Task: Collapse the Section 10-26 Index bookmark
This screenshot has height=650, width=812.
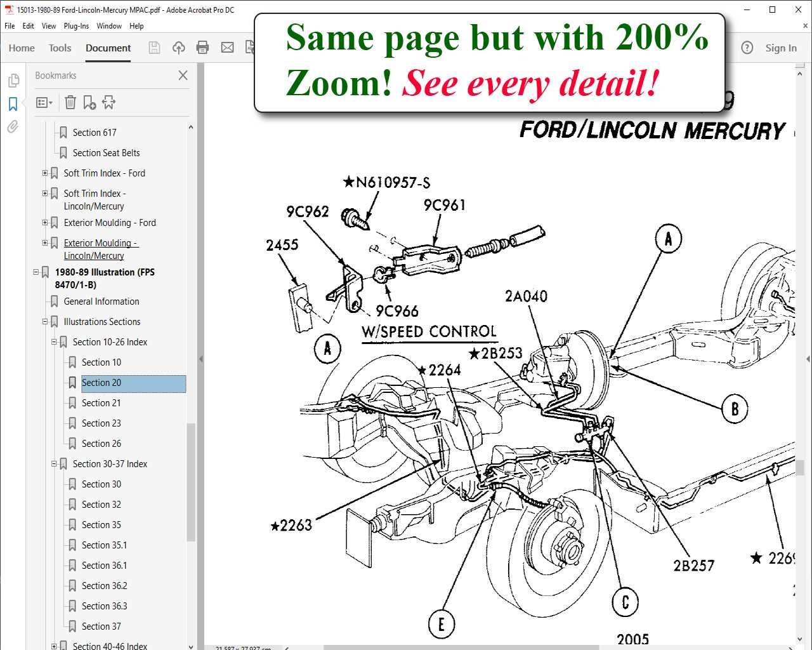Action: tap(54, 342)
